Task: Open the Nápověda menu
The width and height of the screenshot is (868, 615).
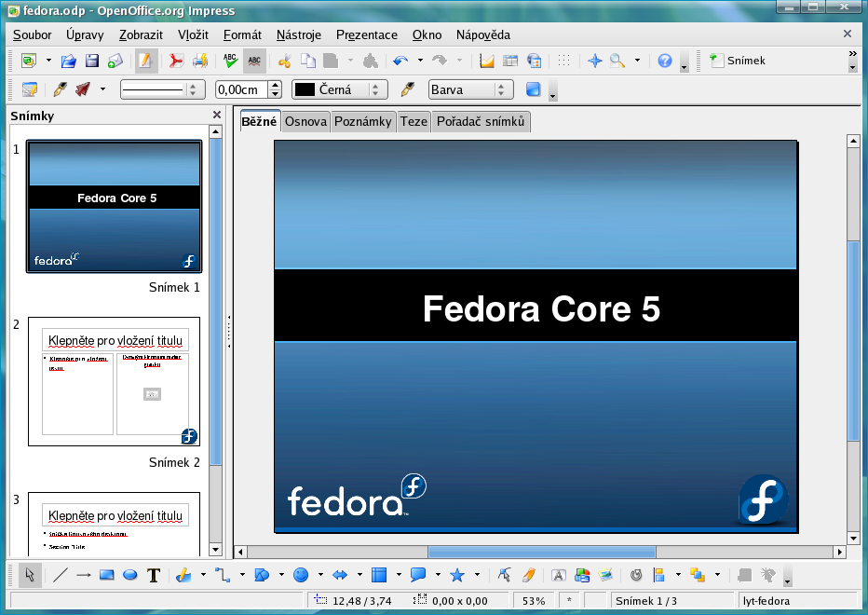Action: tap(483, 34)
